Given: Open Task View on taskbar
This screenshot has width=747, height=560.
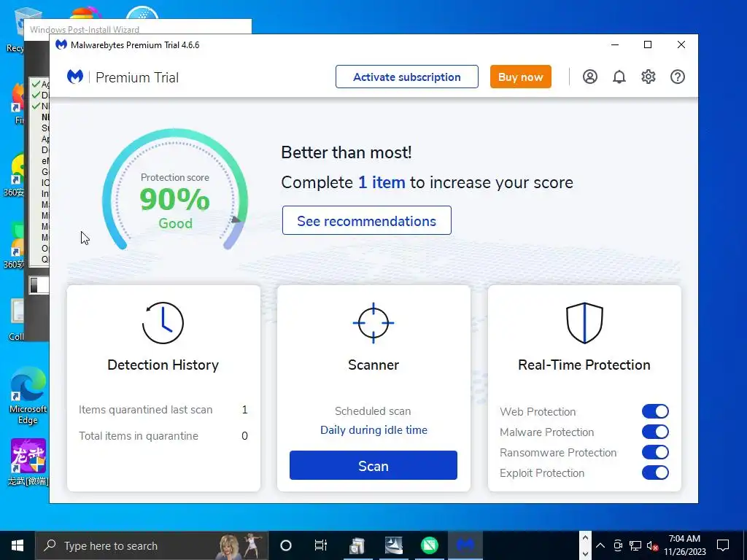Looking at the screenshot, I should pyautogui.click(x=321, y=545).
